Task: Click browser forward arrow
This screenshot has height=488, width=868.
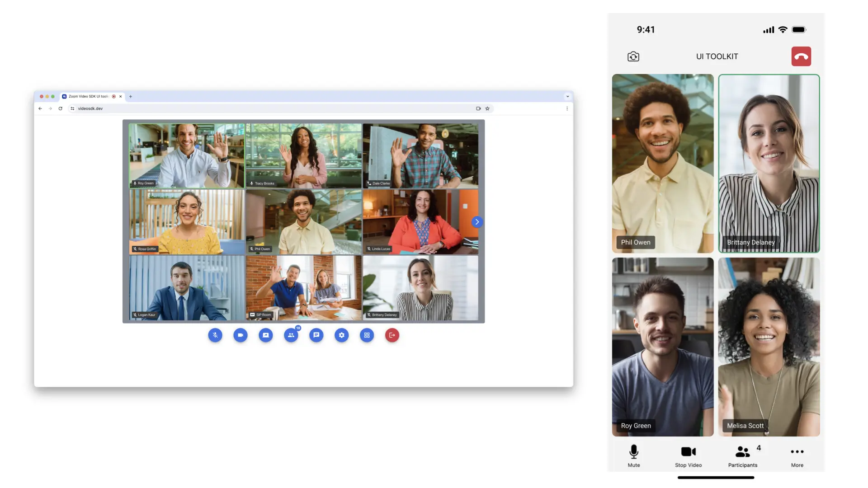Action: 50,108
